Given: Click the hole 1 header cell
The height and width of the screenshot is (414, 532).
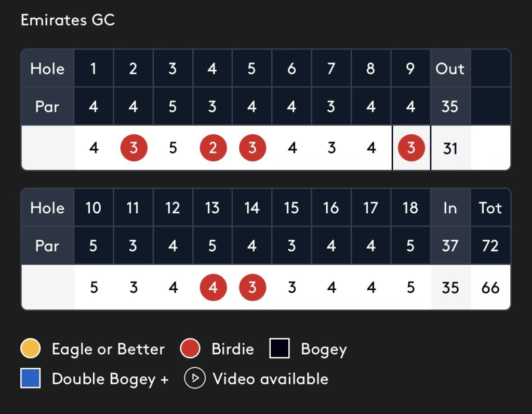Looking at the screenshot, I should [94, 69].
